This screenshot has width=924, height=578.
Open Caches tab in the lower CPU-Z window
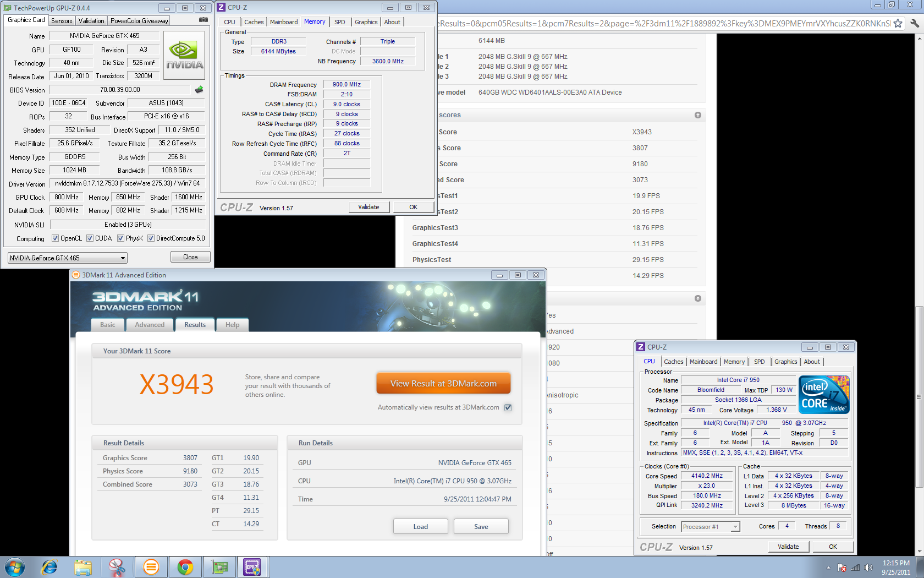click(673, 362)
